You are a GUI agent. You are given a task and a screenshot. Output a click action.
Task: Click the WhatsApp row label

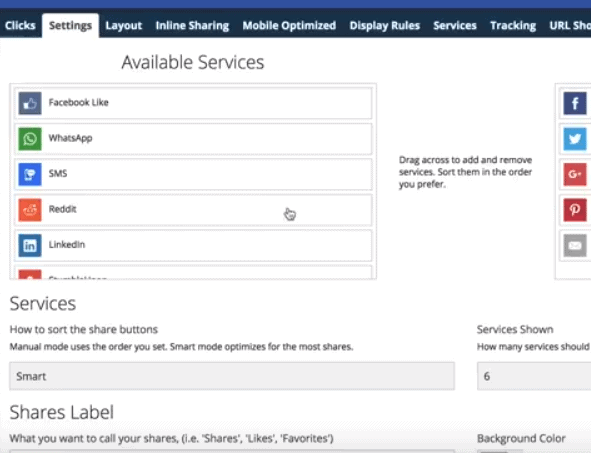70,138
